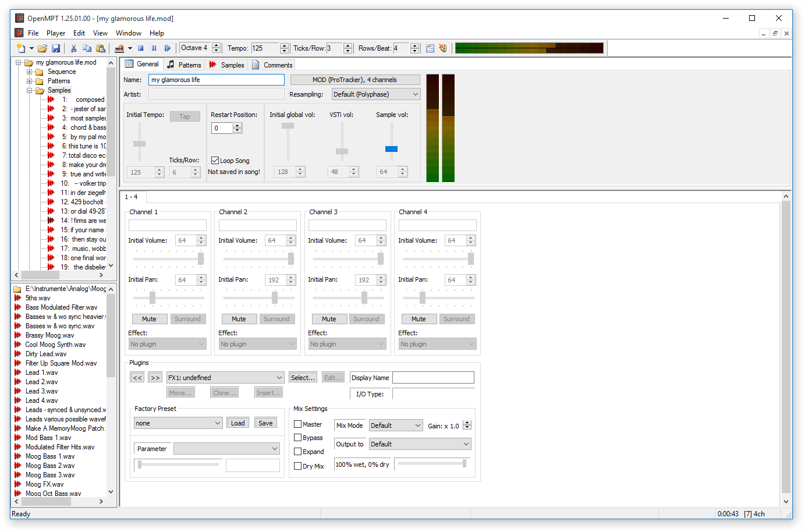Mute Channel 1
Image resolution: width=805 pixels, height=532 pixels.
click(149, 319)
